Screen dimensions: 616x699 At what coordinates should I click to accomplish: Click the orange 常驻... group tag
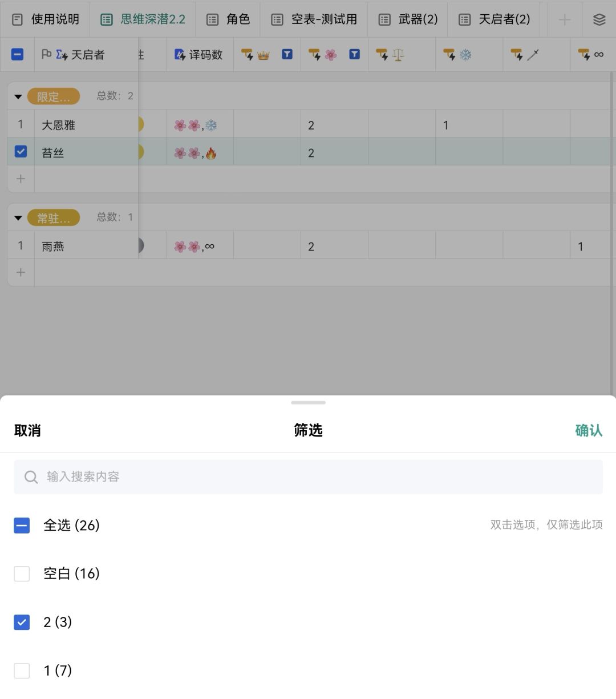tap(54, 217)
